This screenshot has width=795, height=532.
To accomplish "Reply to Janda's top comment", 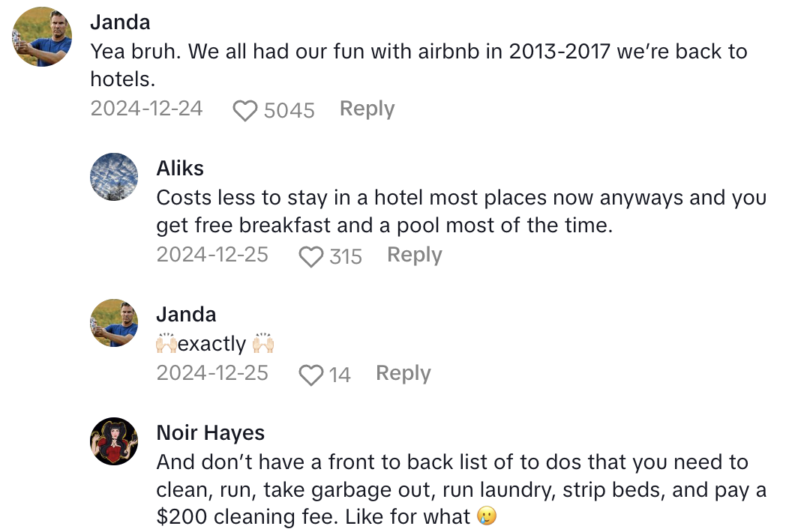I will 367,108.
